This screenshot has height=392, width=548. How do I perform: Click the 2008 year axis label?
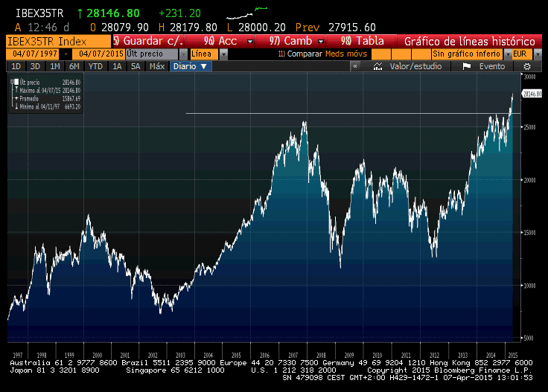(321, 355)
